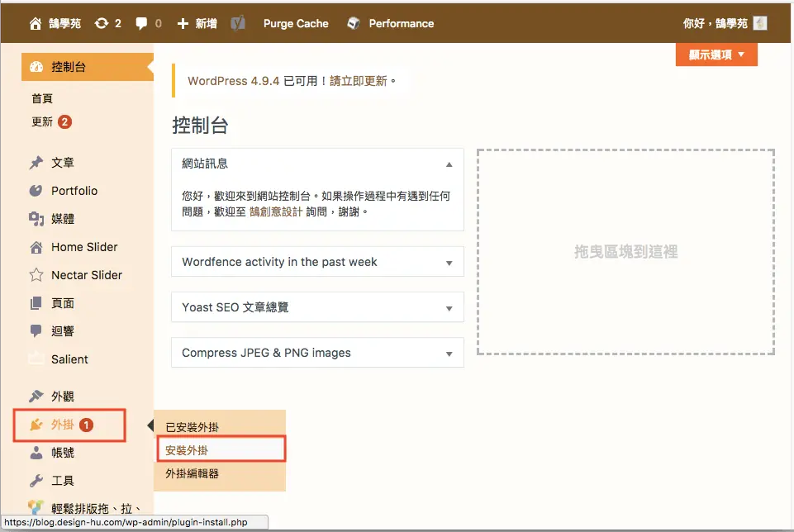Screen dimensions: 794x532
Task: Click the media icon beside 媒體
Action: click(x=36, y=219)
